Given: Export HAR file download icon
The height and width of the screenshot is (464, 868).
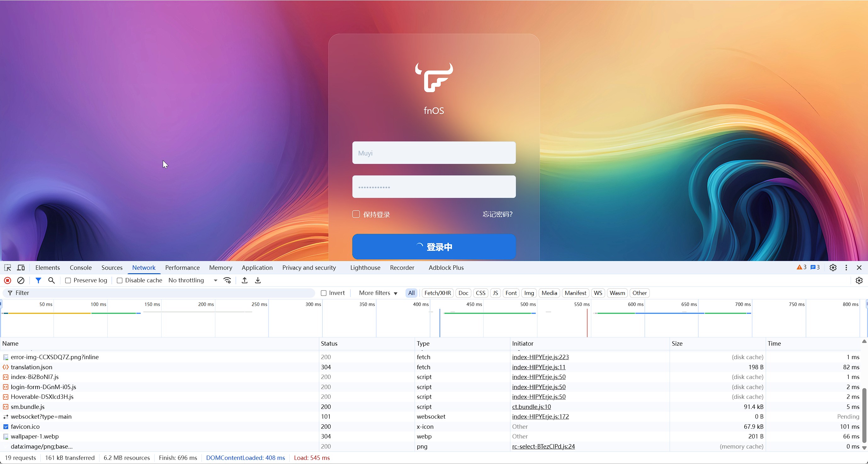Looking at the screenshot, I should (x=258, y=280).
